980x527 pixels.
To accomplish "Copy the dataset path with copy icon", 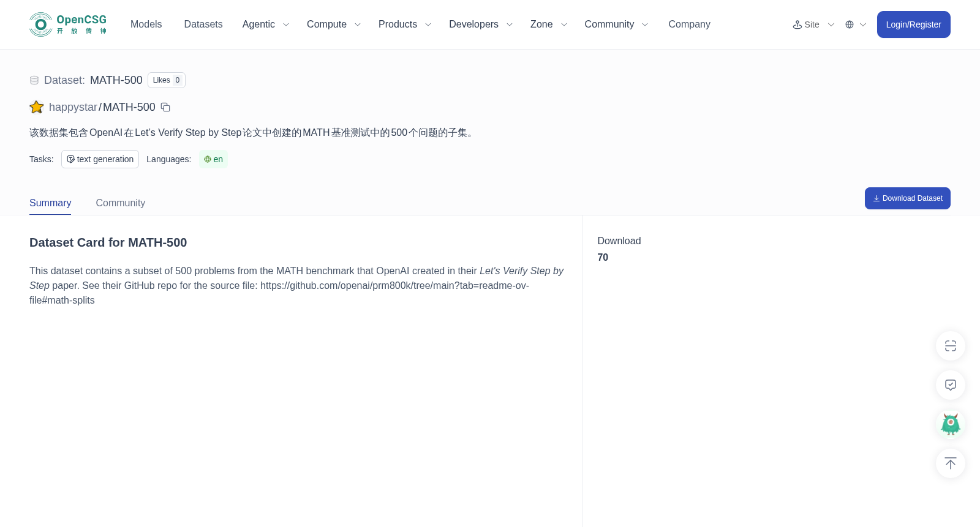I will click(165, 107).
